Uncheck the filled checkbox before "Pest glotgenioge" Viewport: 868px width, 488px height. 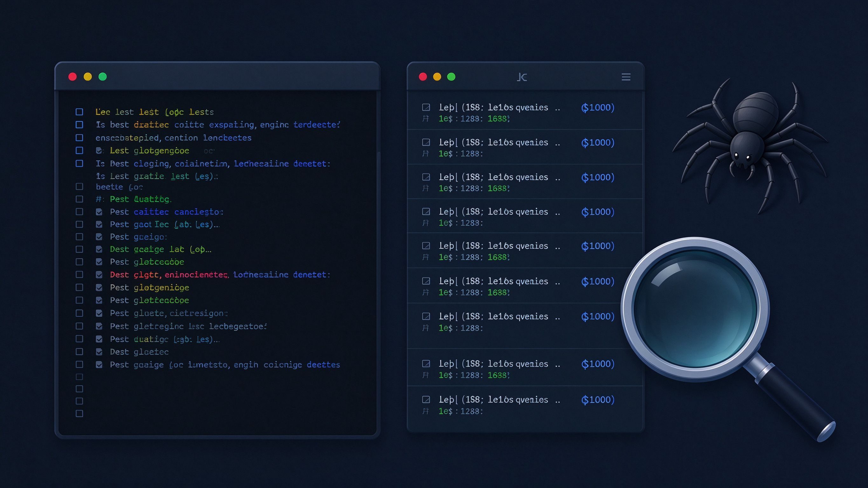[x=99, y=288]
